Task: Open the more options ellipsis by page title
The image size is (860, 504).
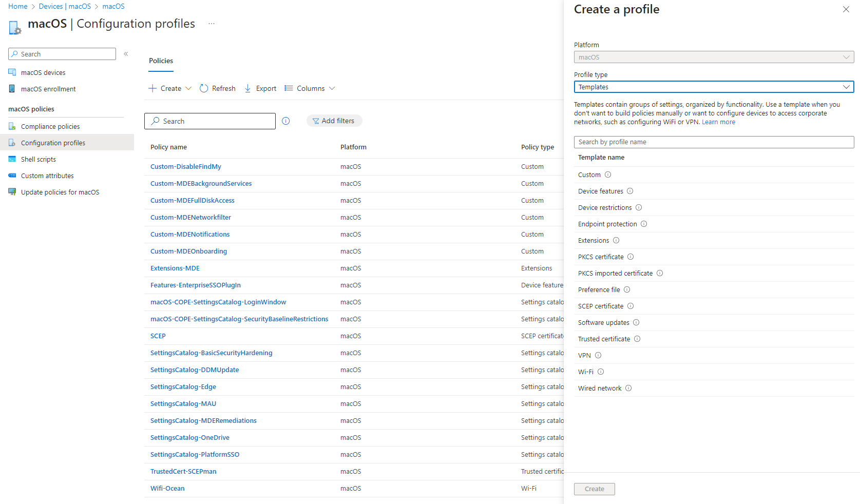Action: click(212, 24)
